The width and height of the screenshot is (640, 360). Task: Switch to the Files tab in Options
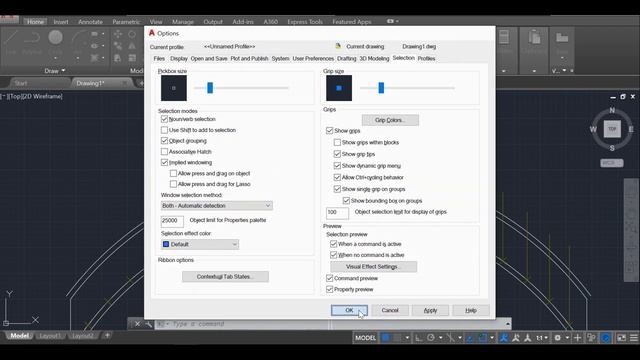click(x=159, y=59)
